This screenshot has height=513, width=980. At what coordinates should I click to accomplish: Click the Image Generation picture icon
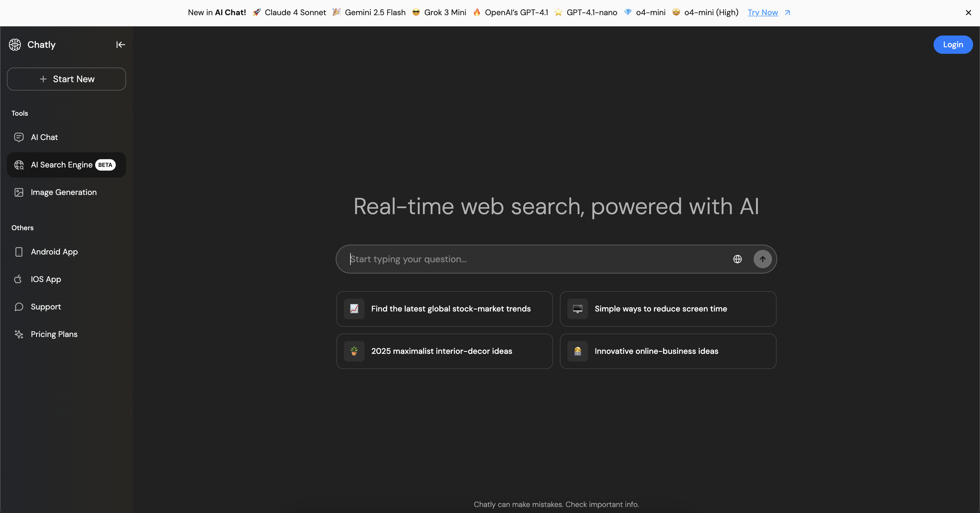pos(19,192)
